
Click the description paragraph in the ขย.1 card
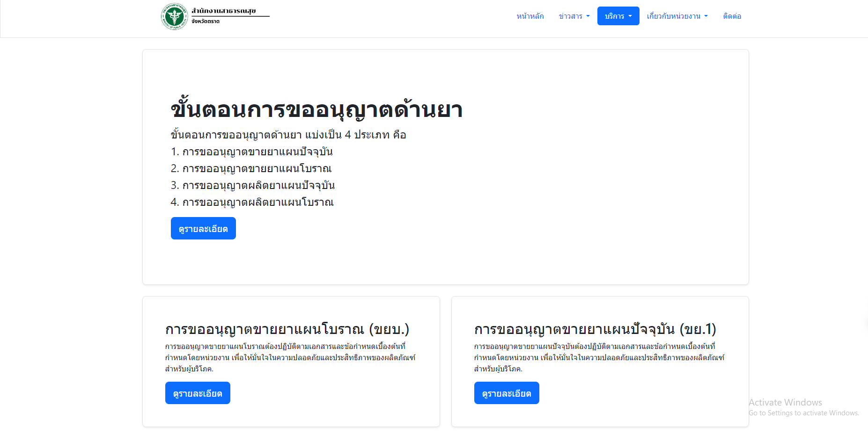(x=599, y=358)
